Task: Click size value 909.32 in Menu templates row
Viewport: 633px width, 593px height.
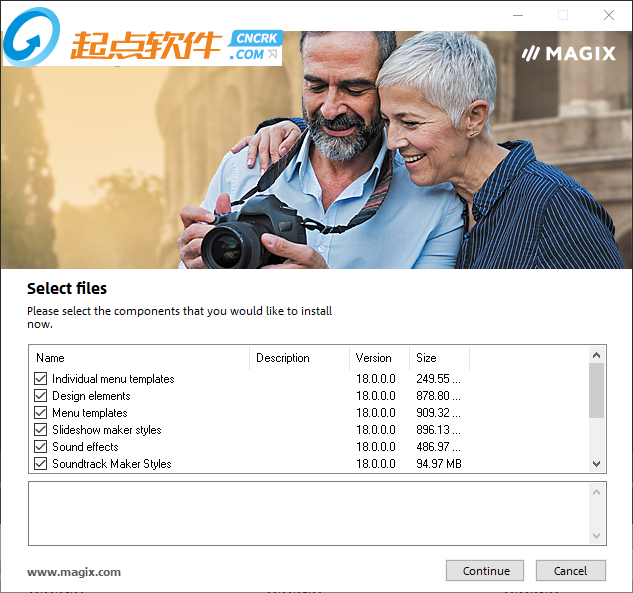Action: (438, 413)
